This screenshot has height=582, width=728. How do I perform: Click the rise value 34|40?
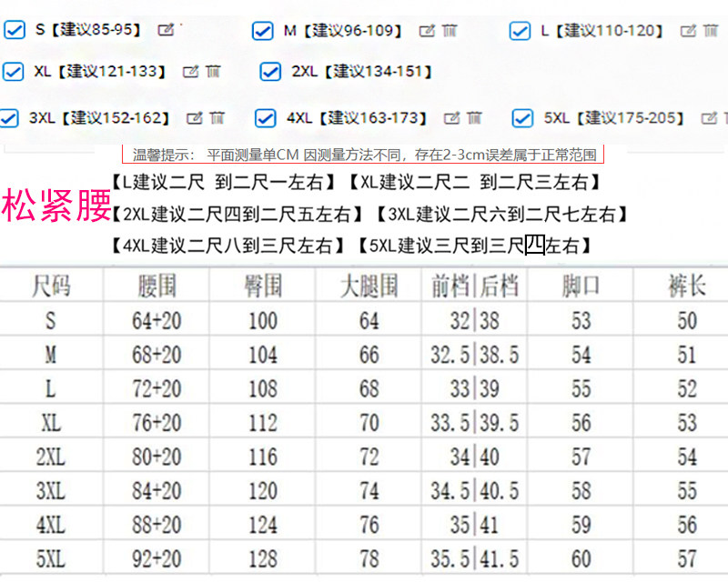pyautogui.click(x=474, y=457)
